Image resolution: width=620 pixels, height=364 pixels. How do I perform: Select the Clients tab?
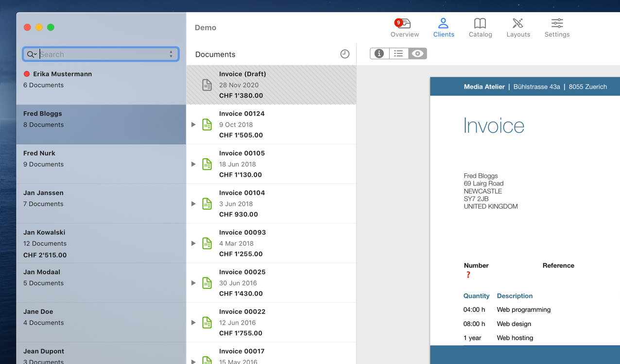click(x=444, y=28)
